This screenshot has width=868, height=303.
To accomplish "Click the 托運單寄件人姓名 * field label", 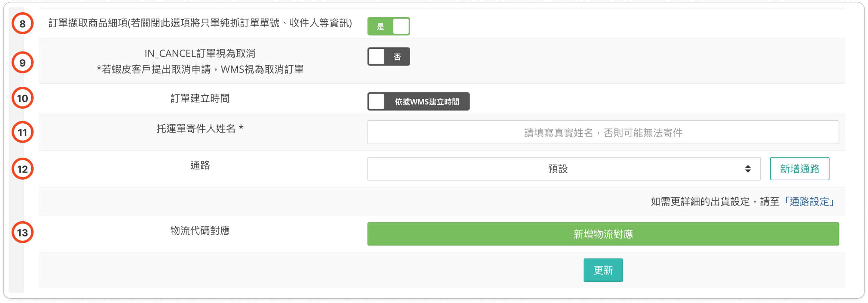I will [x=200, y=129].
